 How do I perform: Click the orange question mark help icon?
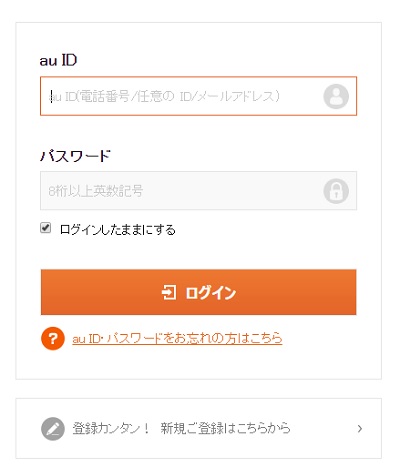53,339
